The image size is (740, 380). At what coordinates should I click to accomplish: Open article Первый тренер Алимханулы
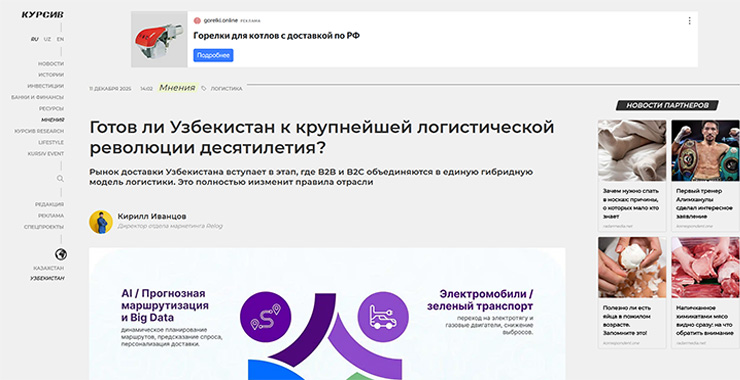(705, 204)
